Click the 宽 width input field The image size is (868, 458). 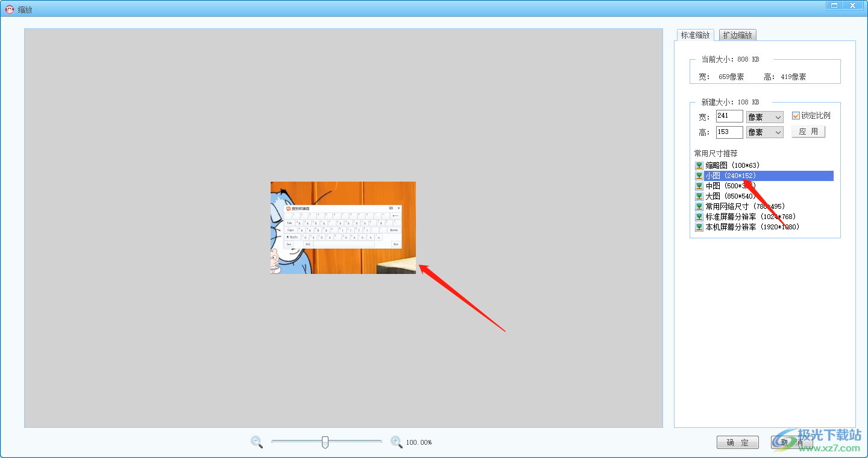[729, 116]
